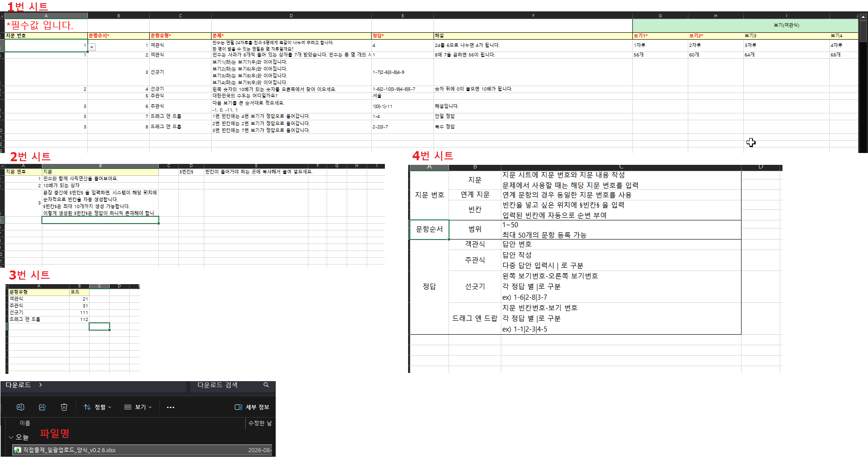The width and height of the screenshot is (868, 459).
Task: Click the 지문 번호 header cell in sheet 1
Action: click(46, 36)
